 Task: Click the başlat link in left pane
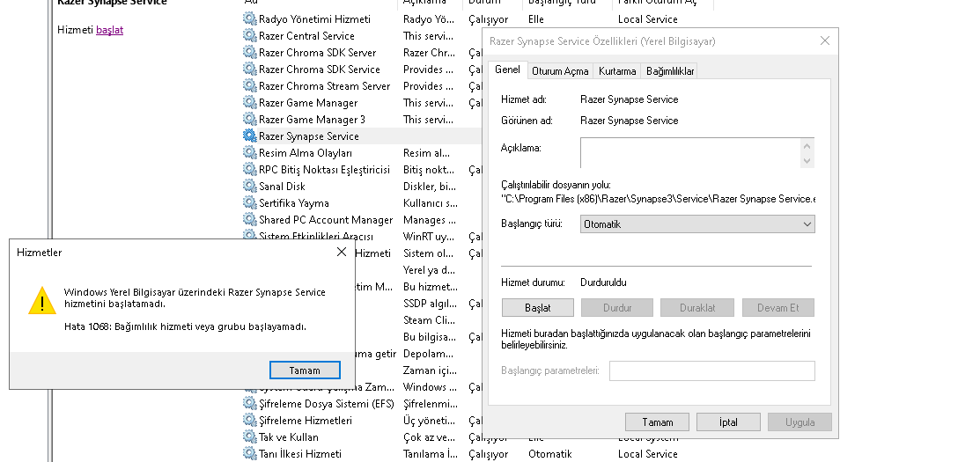(109, 29)
